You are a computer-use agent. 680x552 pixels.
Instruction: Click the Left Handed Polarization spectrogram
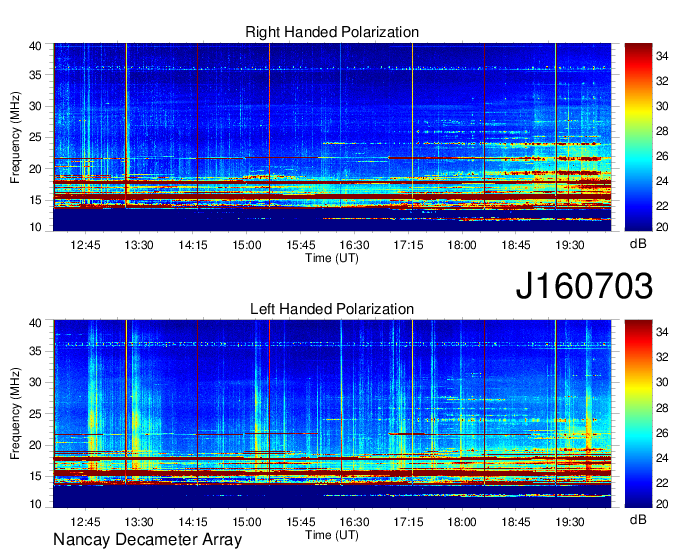(332, 414)
